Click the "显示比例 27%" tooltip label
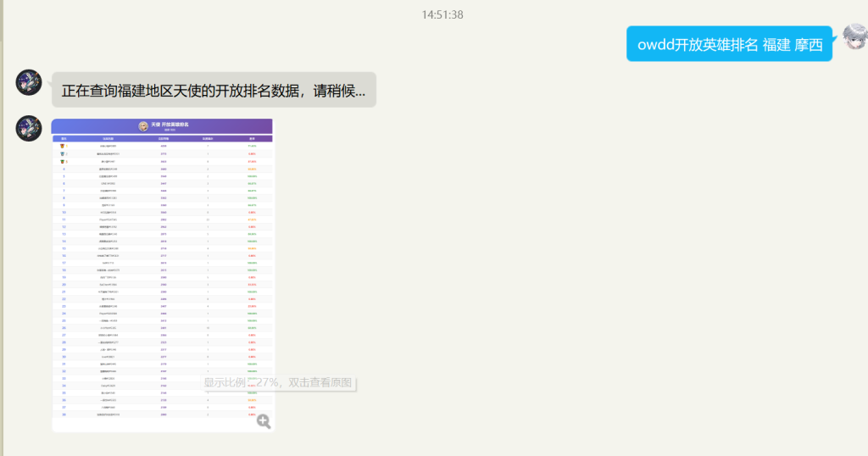Image resolution: width=868 pixels, height=456 pixels. pyautogui.click(x=280, y=382)
